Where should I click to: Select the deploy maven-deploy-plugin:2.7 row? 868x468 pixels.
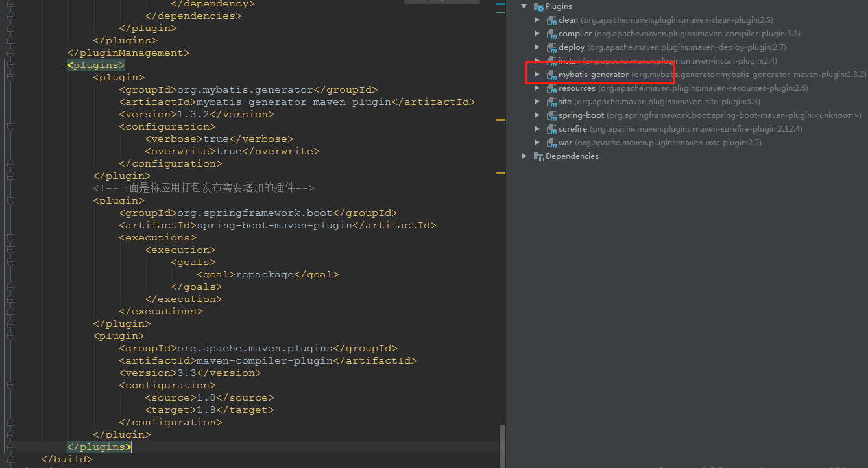tap(672, 47)
